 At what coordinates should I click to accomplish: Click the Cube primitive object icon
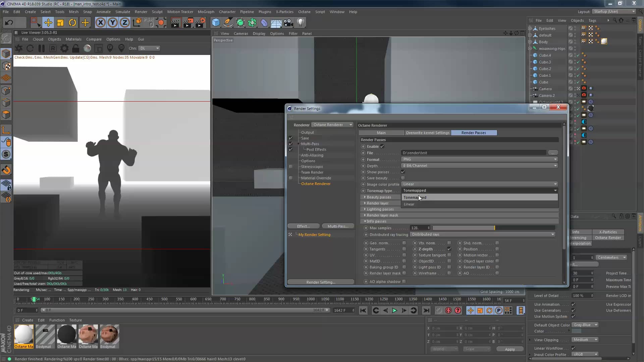tap(216, 23)
